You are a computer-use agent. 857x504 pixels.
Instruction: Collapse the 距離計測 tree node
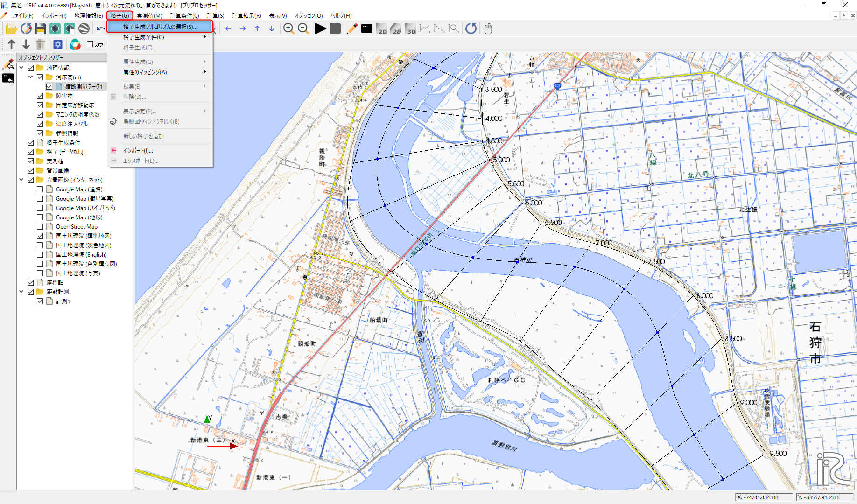21,292
